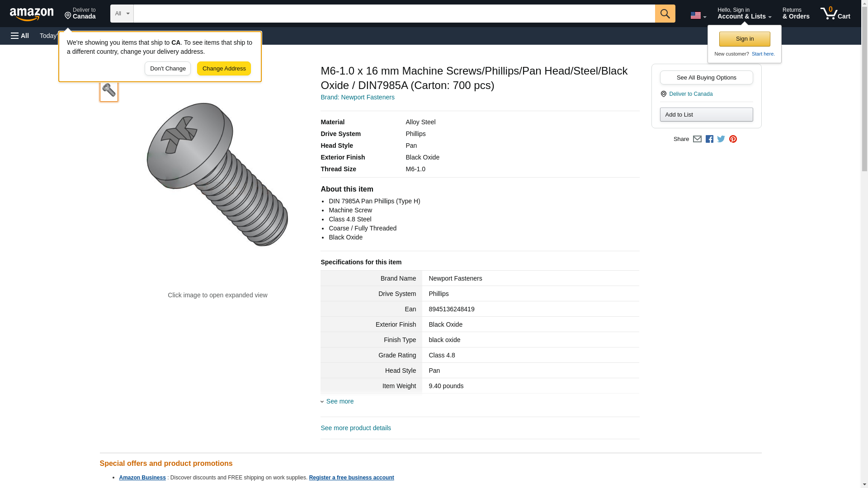Click the Deliver to Canada location header
868x488 pixels.
point(80,14)
